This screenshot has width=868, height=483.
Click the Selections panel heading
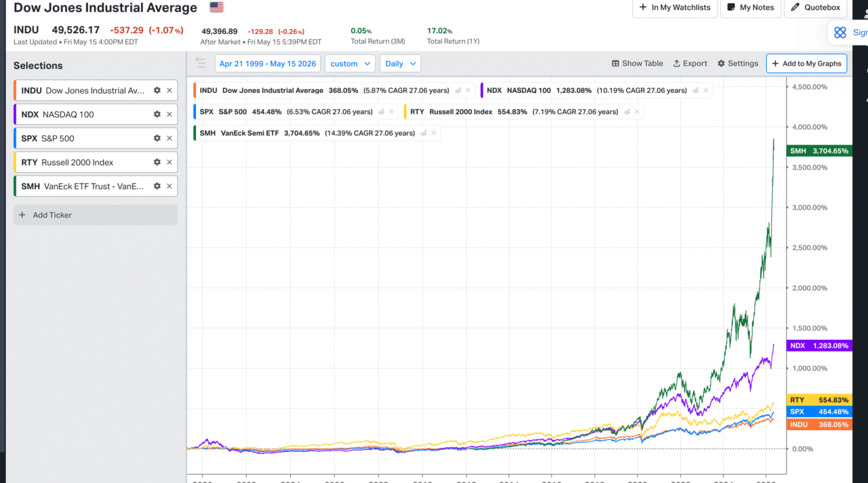(38, 66)
